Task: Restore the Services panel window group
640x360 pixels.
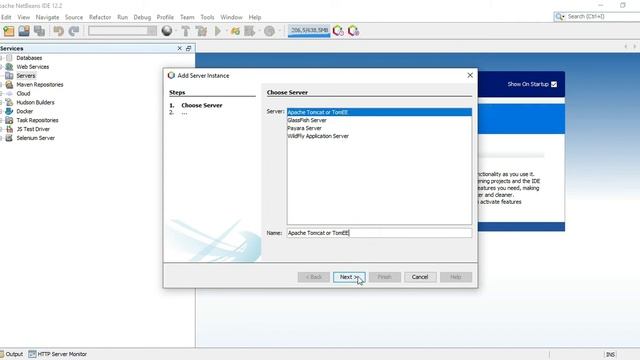Action: point(189,48)
